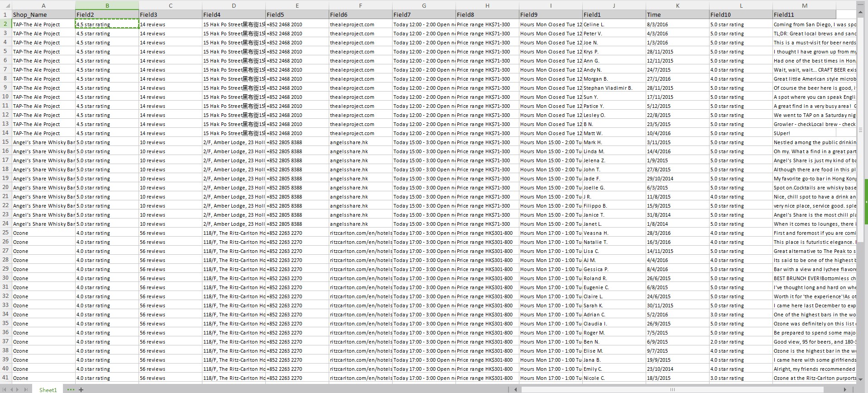Image resolution: width=868 pixels, height=393 pixels.
Task: Select column F header
Action: point(361,5)
